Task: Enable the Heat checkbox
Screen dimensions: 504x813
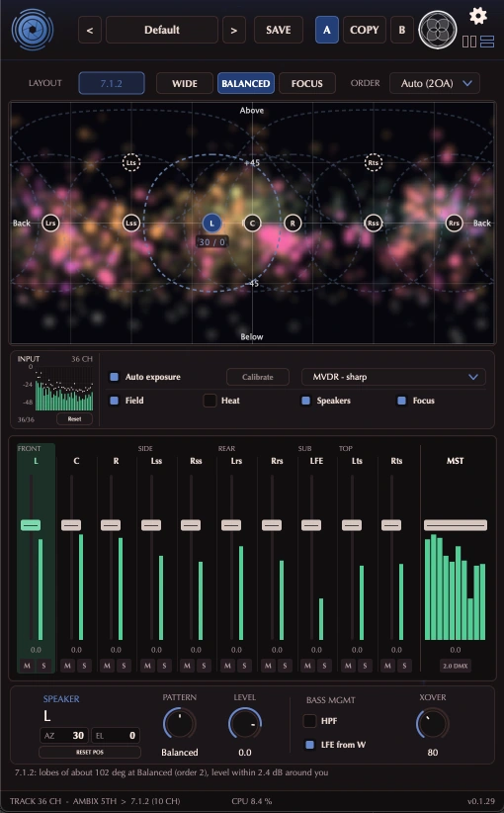Action: click(210, 401)
